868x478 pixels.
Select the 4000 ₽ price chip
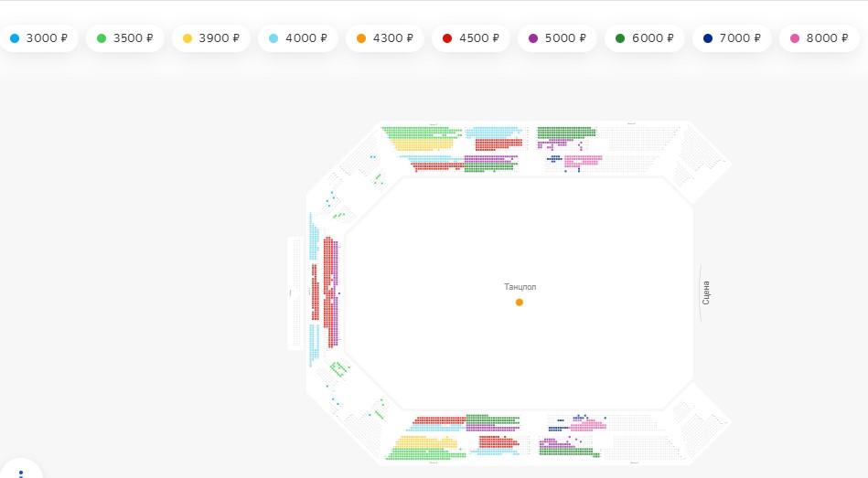[297, 38]
